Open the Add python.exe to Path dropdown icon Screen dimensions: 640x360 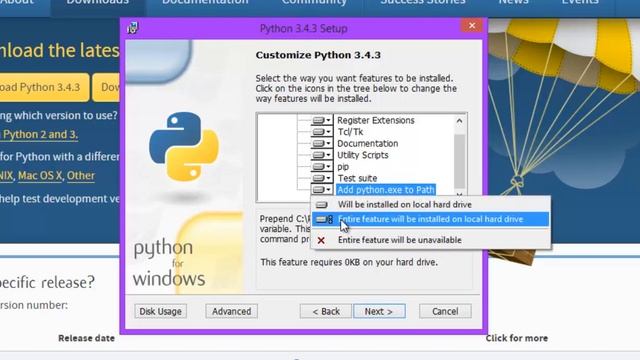(x=322, y=190)
